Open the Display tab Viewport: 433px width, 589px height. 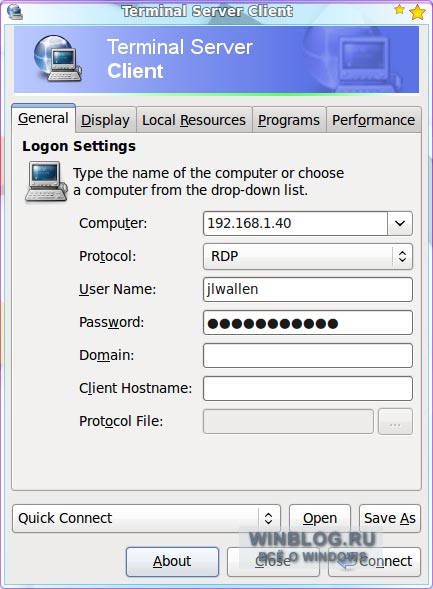pos(105,120)
